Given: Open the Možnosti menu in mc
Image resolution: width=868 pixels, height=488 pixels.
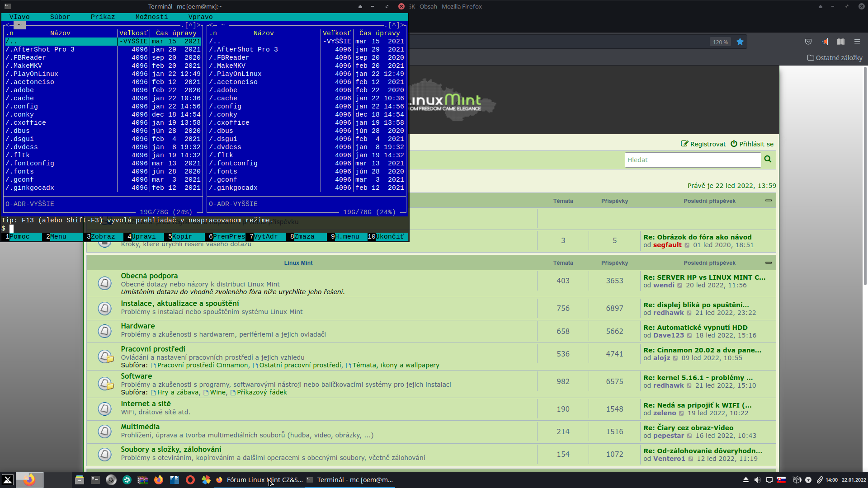Looking at the screenshot, I should click(151, 17).
